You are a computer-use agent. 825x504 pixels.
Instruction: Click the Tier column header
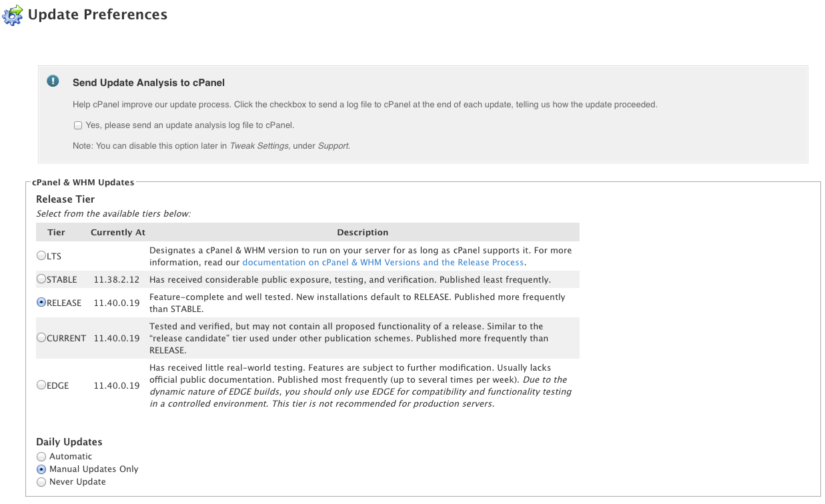point(57,233)
